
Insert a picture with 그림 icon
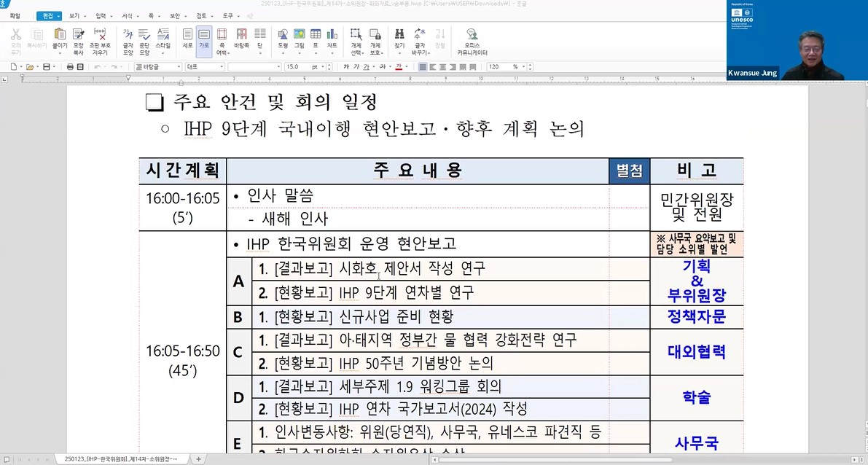[299, 42]
